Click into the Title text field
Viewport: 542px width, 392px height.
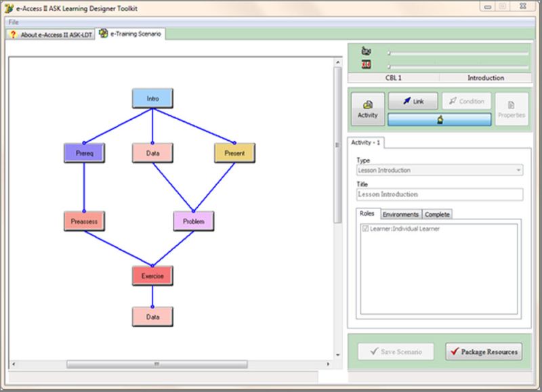(440, 194)
